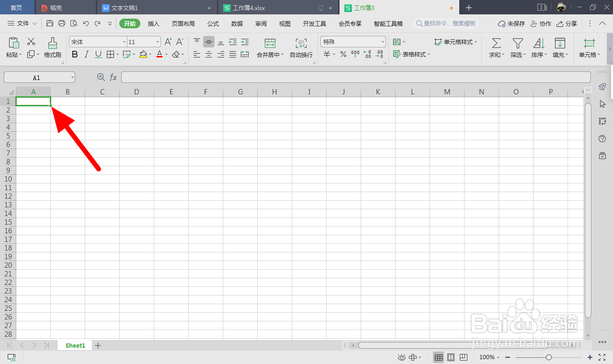613x364 pixels.
Task: Toggle italic formatting
Action: pyautogui.click(x=86, y=54)
